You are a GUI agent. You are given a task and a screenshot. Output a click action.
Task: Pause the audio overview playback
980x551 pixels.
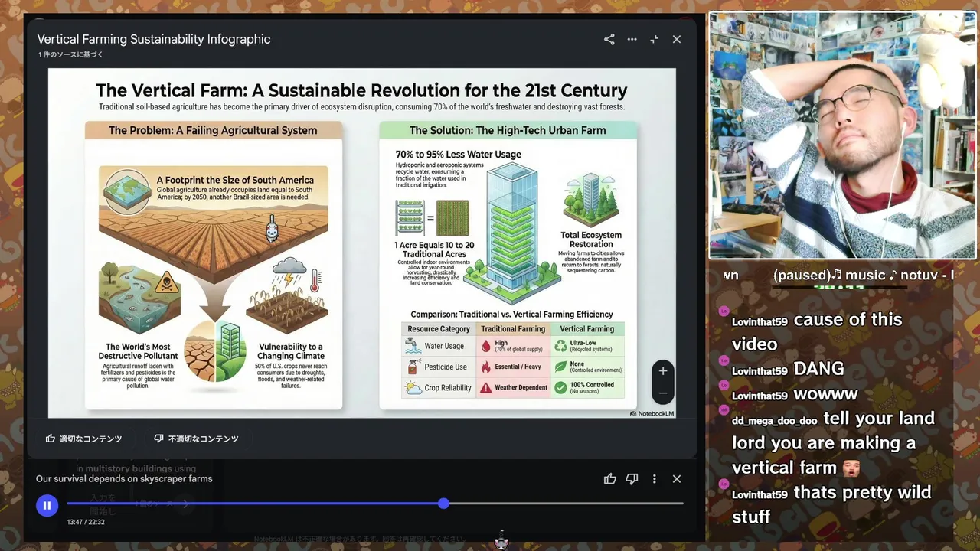(x=47, y=505)
